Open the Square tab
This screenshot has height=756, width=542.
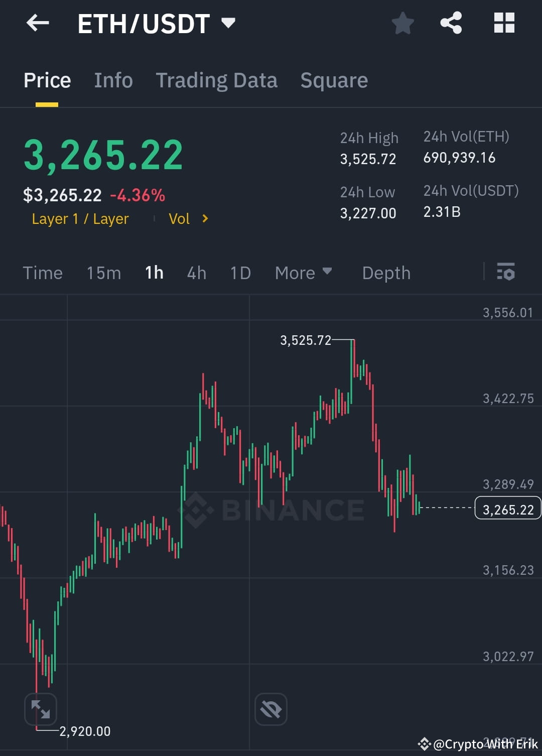click(x=334, y=80)
